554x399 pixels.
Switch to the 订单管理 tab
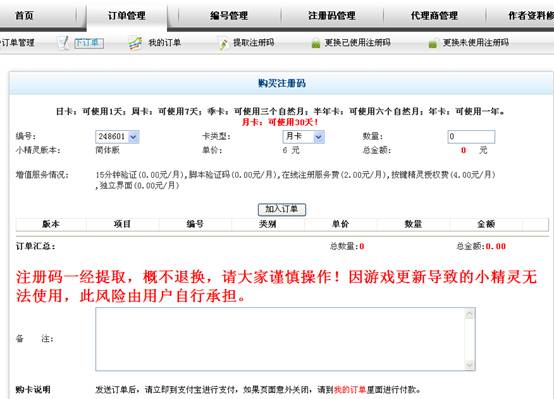[x=126, y=15]
